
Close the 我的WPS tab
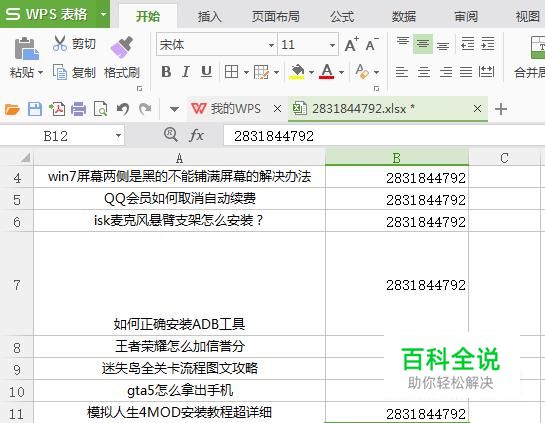[277, 109]
